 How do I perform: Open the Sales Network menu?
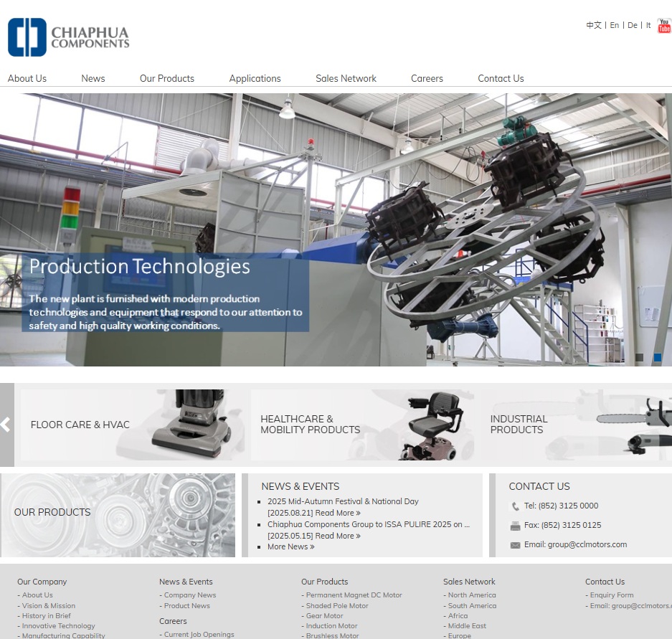346,78
